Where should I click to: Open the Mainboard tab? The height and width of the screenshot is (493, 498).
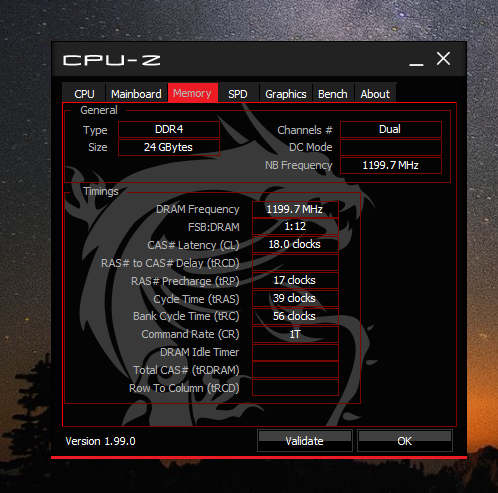point(136,94)
